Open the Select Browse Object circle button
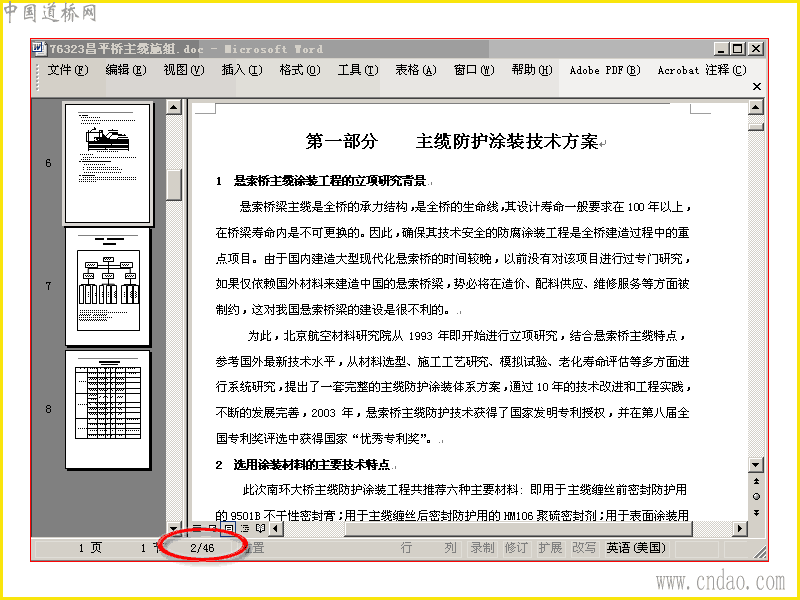Viewport: 800px width, 600px height. click(756, 496)
